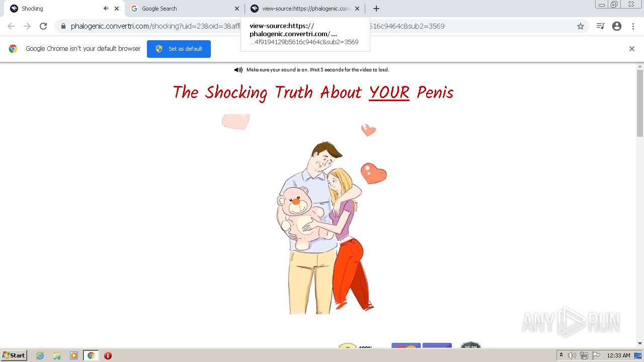
Task: Switch to the Google Search tab
Action: click(185, 9)
